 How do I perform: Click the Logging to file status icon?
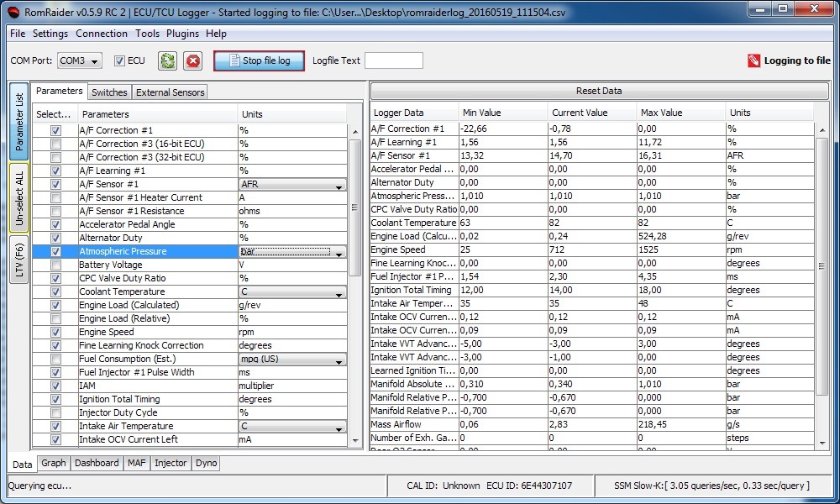[x=753, y=60]
